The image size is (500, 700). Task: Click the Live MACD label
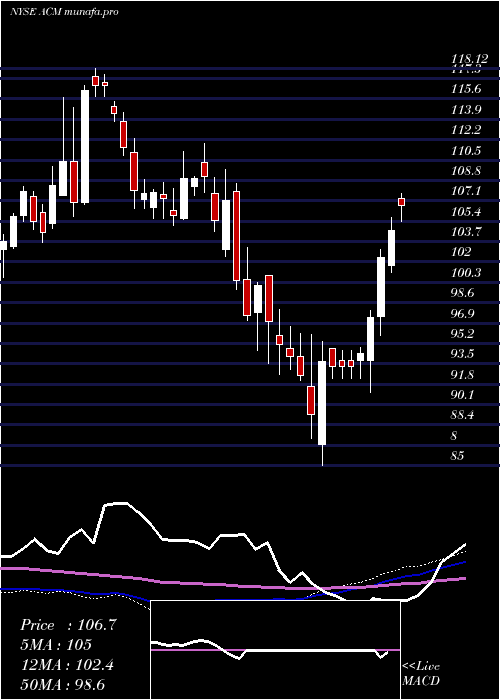click(421, 673)
